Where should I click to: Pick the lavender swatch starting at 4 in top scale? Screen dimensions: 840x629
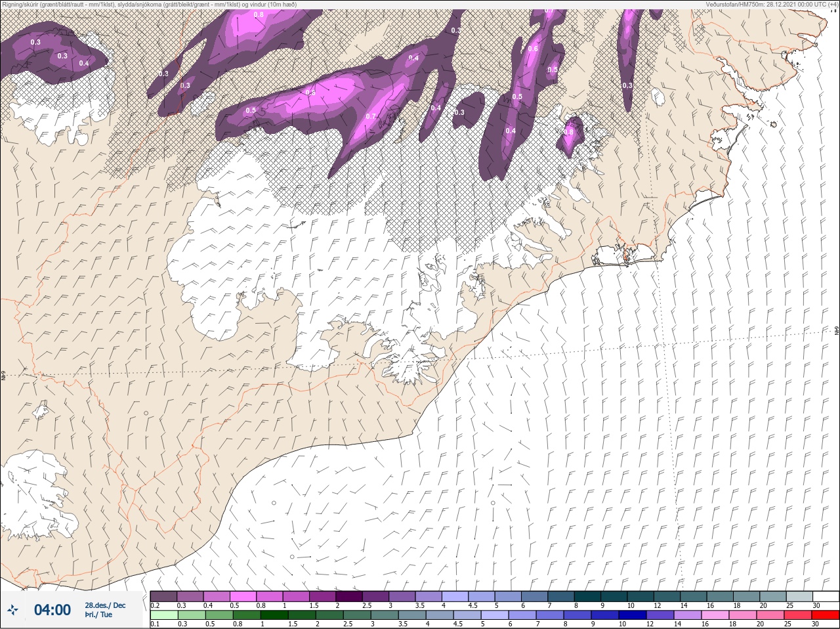pyautogui.click(x=457, y=596)
